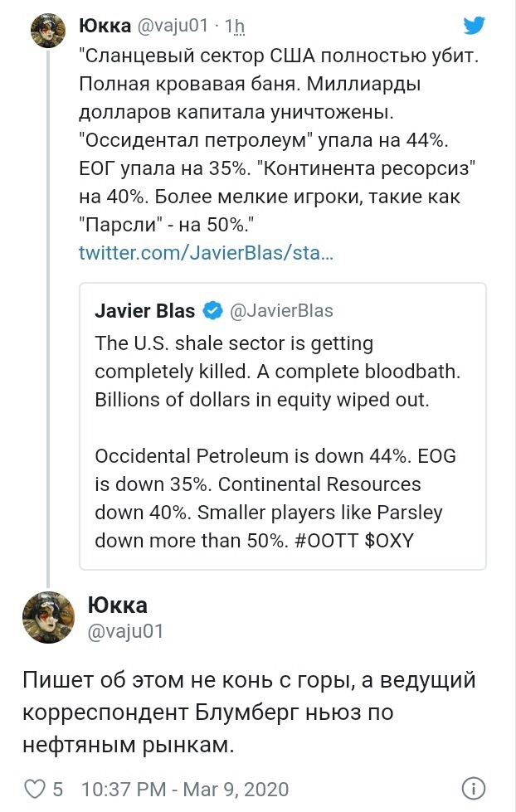
Task: Open Юкка's avatar at top of thread
Action: [x=49, y=31]
